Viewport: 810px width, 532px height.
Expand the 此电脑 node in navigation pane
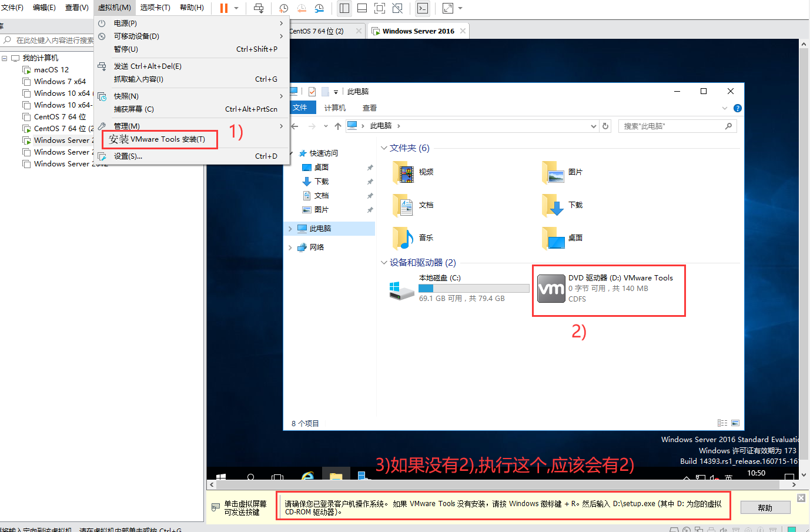pyautogui.click(x=290, y=229)
